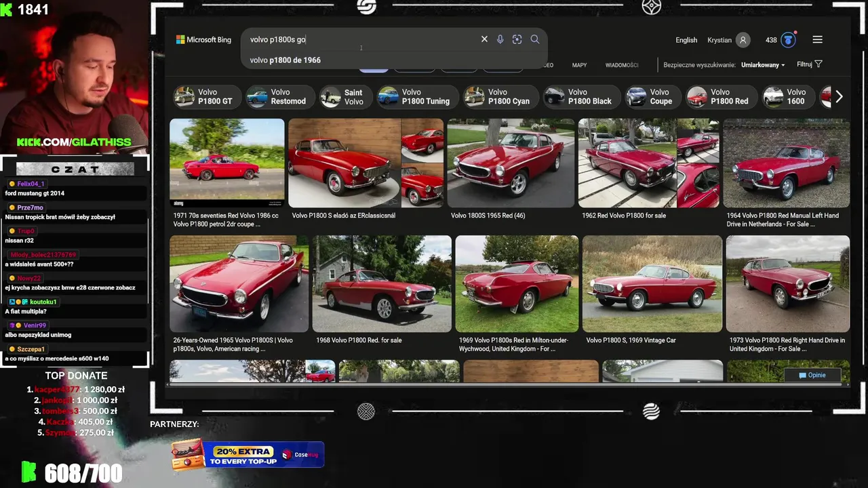Open 1964 Volvo P1800 Red Manual image
The image size is (868, 488).
pyautogui.click(x=786, y=163)
